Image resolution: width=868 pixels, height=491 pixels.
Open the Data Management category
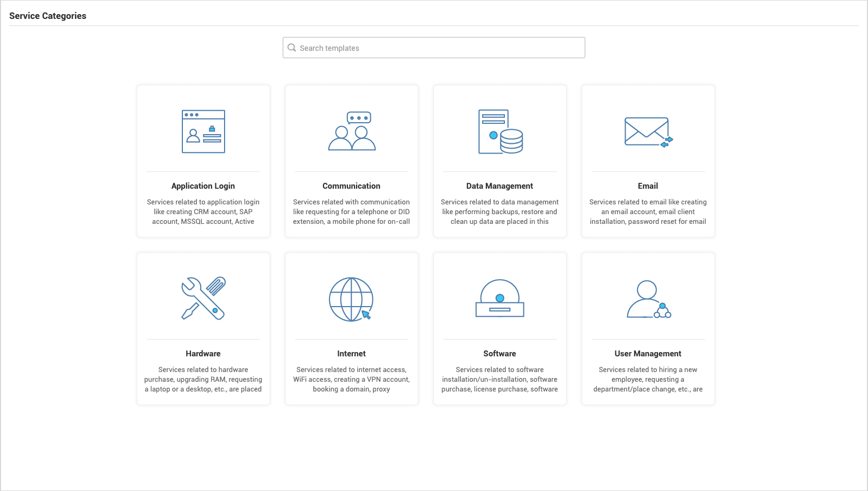coord(499,161)
